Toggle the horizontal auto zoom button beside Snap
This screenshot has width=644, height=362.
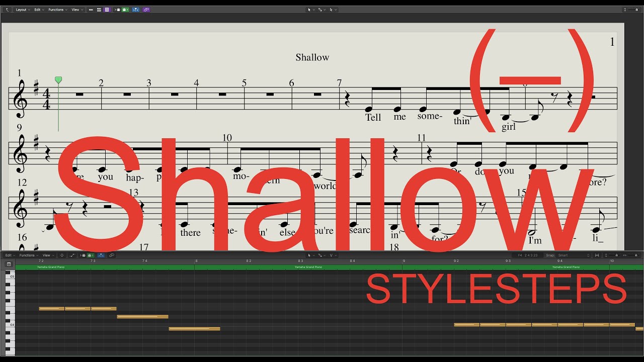click(597, 255)
